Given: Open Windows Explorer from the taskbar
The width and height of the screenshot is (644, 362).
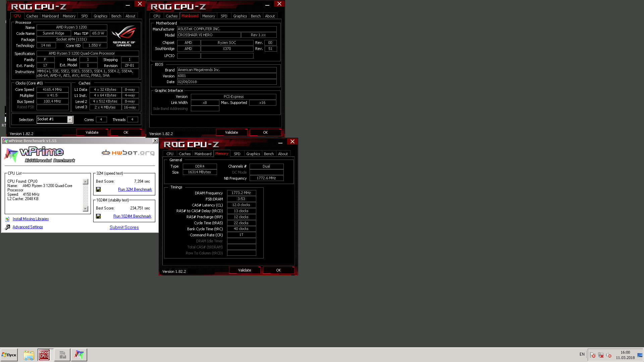Looking at the screenshot, I should [29, 355].
